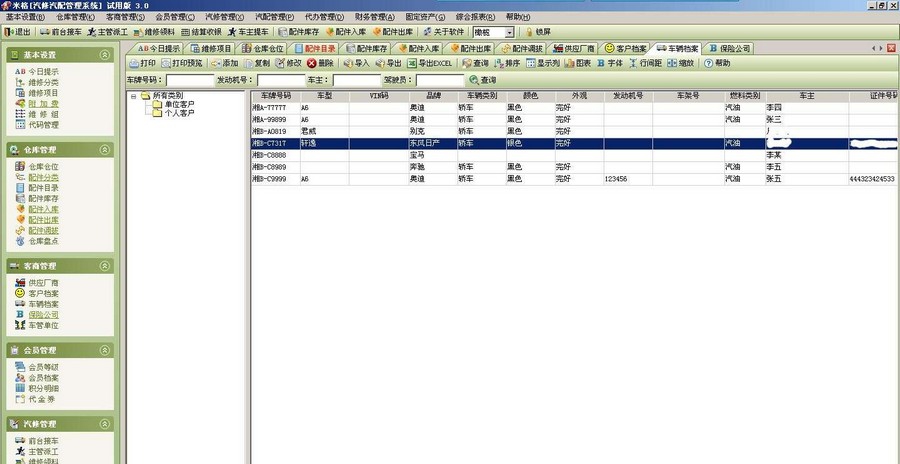The image size is (900, 464).
Task: Click 前台接车 in the top toolbar
Action: pyautogui.click(x=61, y=32)
